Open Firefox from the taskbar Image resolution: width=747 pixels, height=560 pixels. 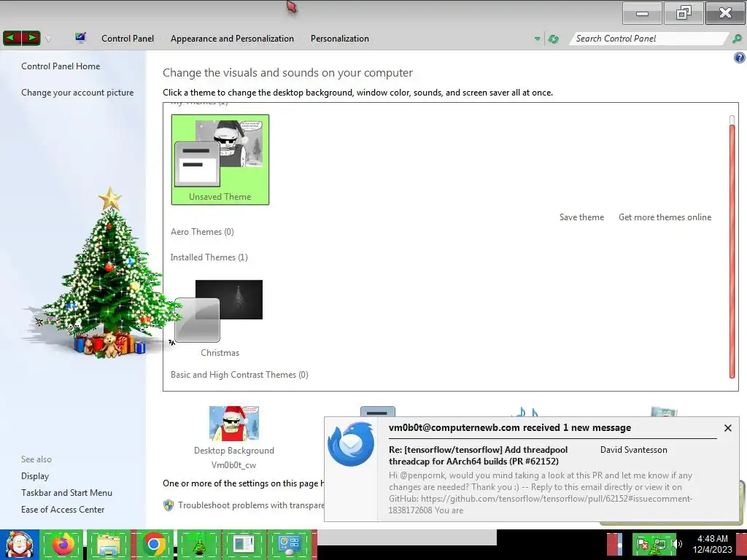click(x=63, y=545)
